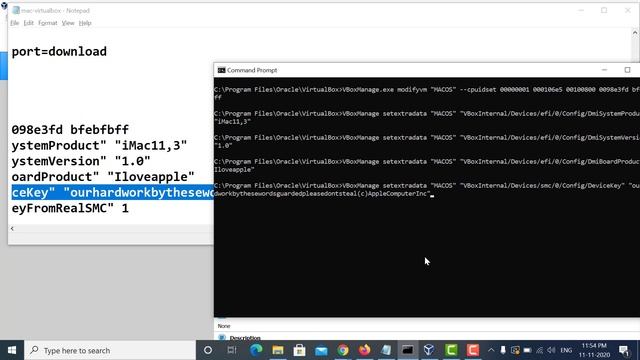Screen dimensions: 640x360
Task: Switch to Command Prompt taskbar icon
Action: [x=408, y=350]
